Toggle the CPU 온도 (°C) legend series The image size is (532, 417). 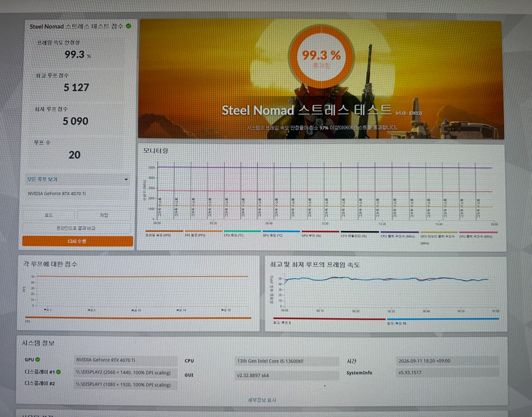pos(242,234)
